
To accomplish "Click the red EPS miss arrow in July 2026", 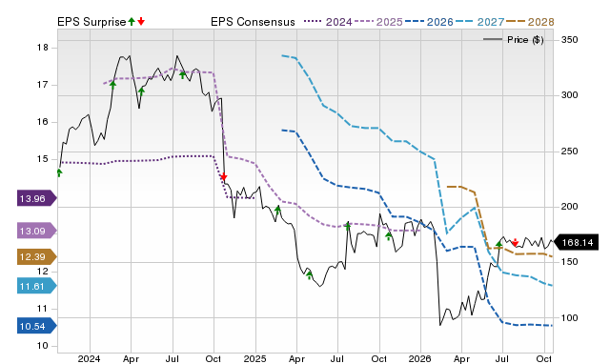I will [515, 243].
